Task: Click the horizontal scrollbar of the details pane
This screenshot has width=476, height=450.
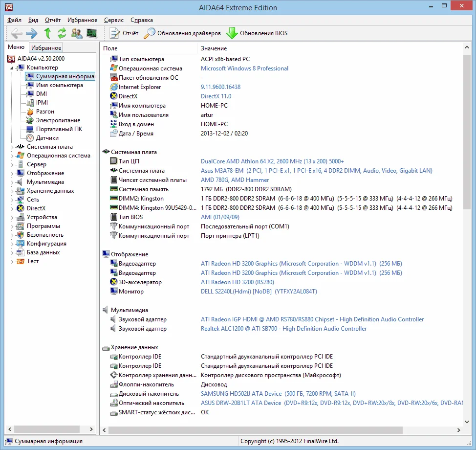Action: coord(254,430)
